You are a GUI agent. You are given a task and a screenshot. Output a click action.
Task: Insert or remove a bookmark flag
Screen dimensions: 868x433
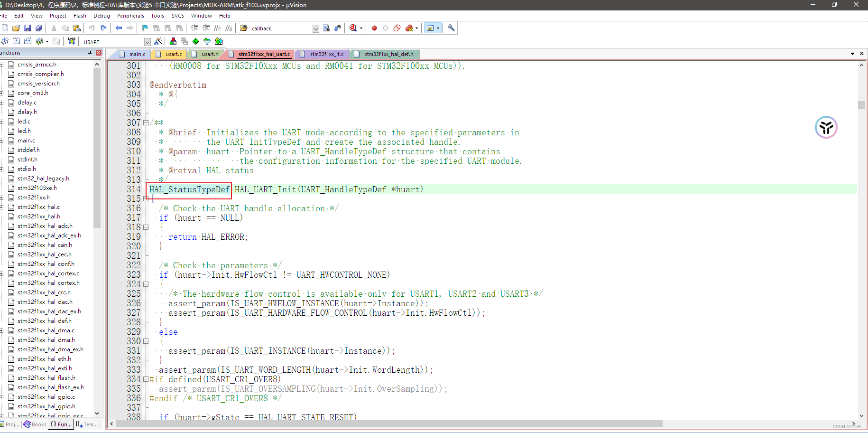click(x=145, y=28)
